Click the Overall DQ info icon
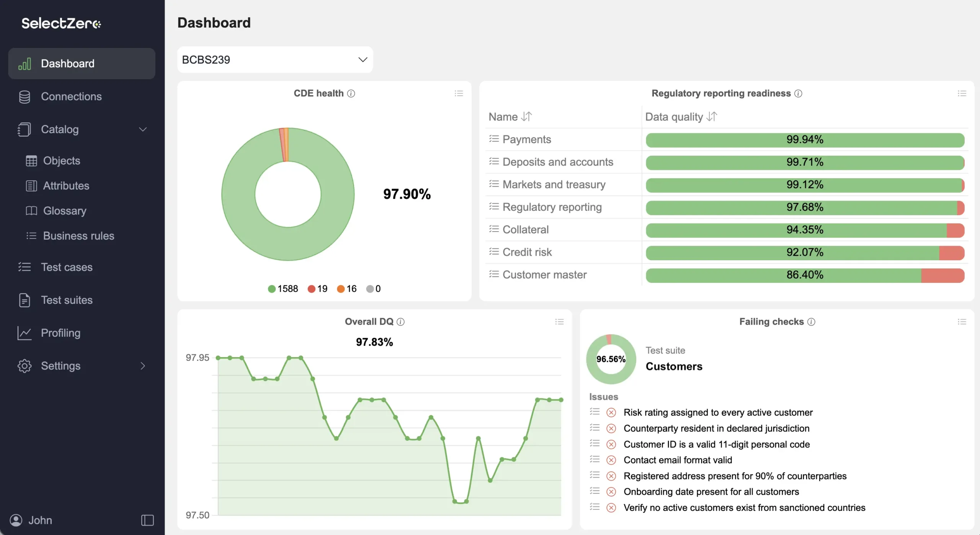The height and width of the screenshot is (535, 980). pyautogui.click(x=400, y=322)
